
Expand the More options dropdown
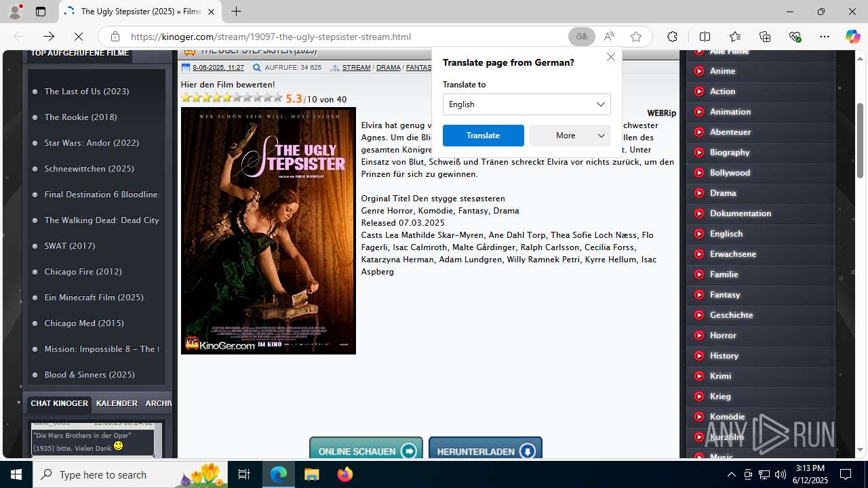click(570, 136)
